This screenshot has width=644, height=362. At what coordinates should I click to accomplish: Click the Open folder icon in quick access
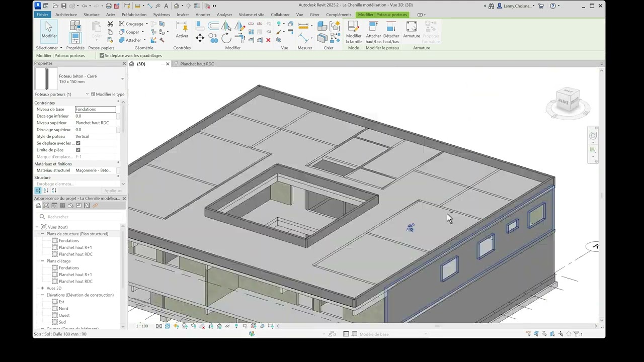[54, 6]
